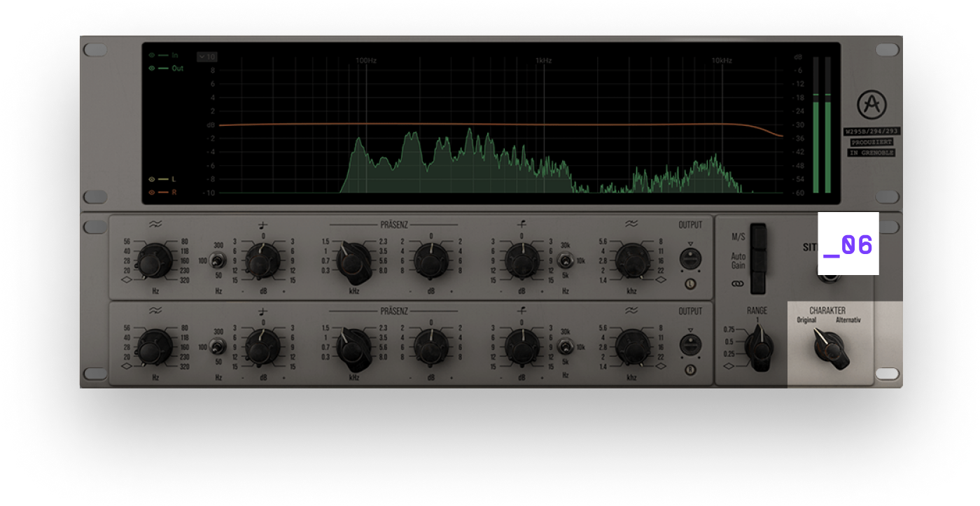The height and width of the screenshot is (506, 980).
Task: Flip bottom channel low shelf frequency switch
Action: click(218, 347)
